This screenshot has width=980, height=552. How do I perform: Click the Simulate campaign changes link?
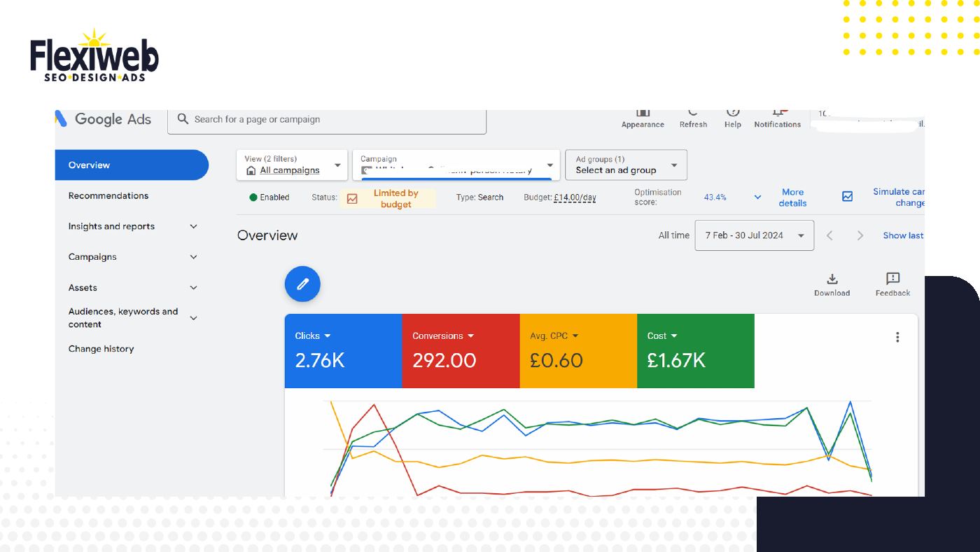(x=899, y=197)
